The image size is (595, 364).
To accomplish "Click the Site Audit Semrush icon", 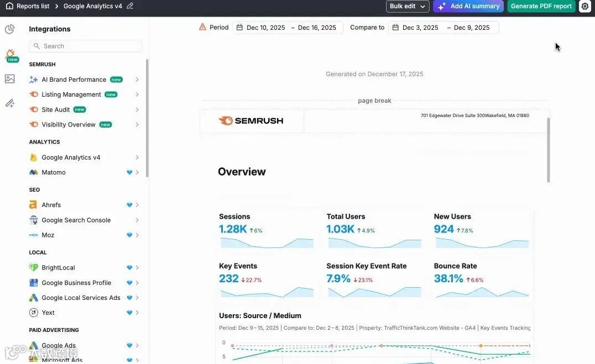I will point(33,109).
